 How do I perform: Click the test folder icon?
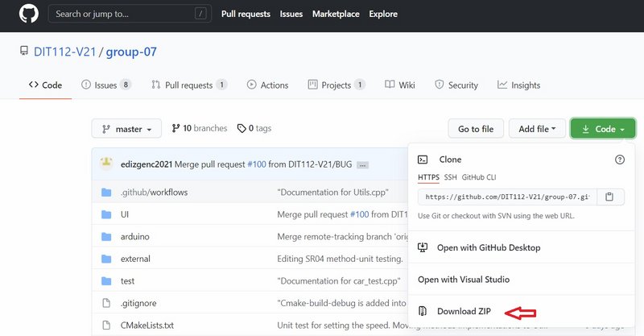coord(106,281)
